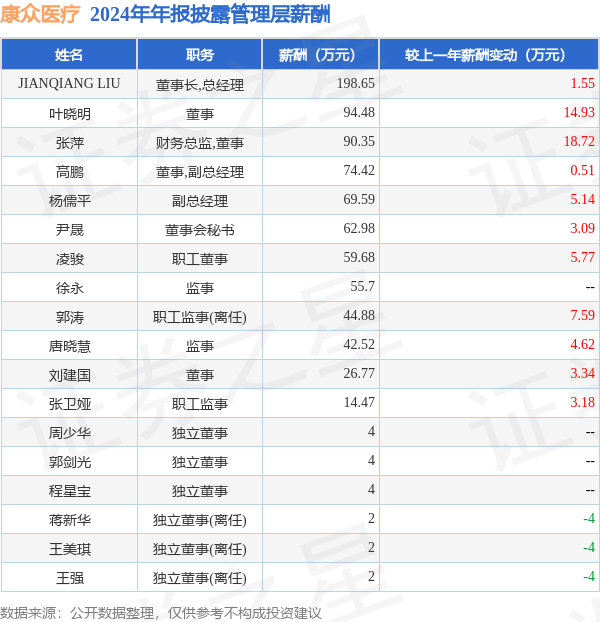Click salary value 90.35
Image resolution: width=600 pixels, height=622 pixels.
point(359,141)
